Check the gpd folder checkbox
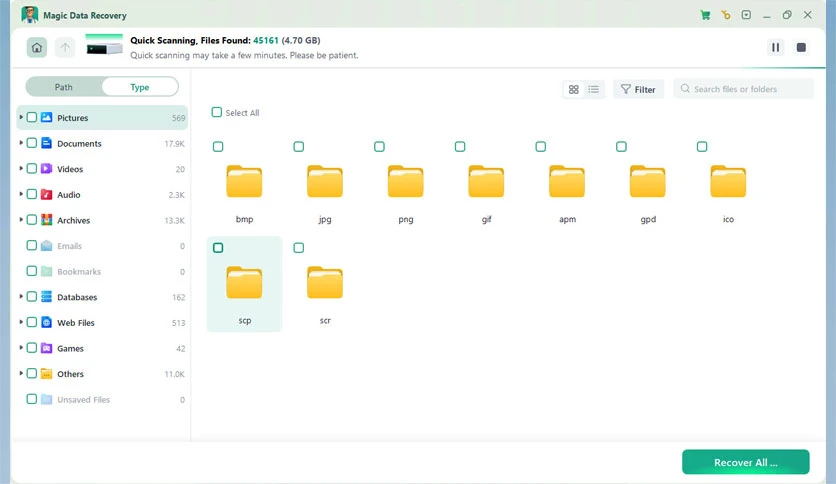The image size is (836, 484). pyautogui.click(x=621, y=147)
